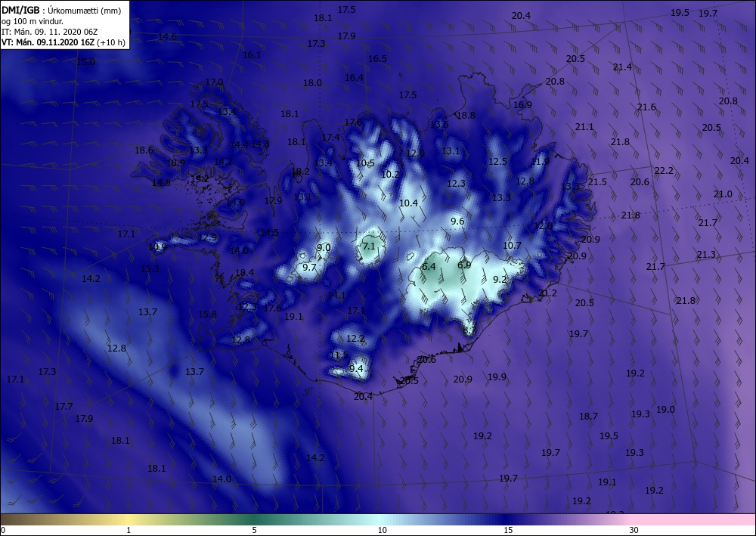Click the value 6.9 on the map
The width and height of the screenshot is (756, 536).
coord(464,265)
